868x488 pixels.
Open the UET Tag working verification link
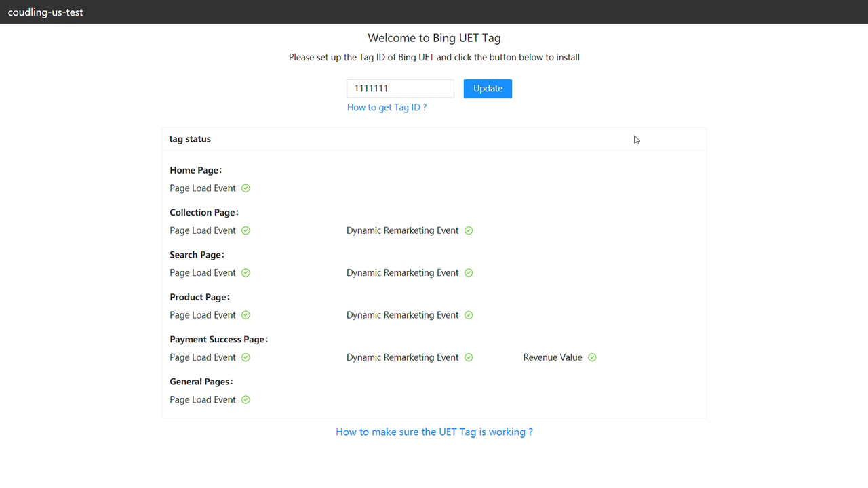pos(434,432)
